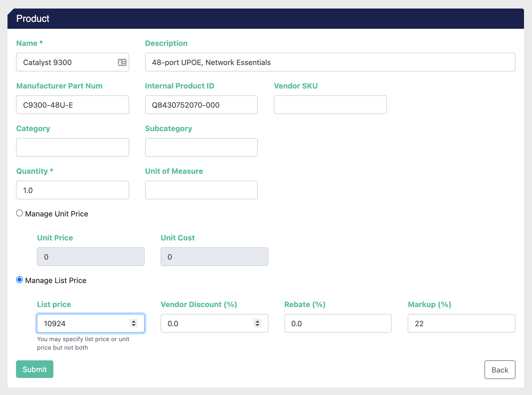Focus the Subcategory input box
The height and width of the screenshot is (395, 532).
tap(201, 148)
